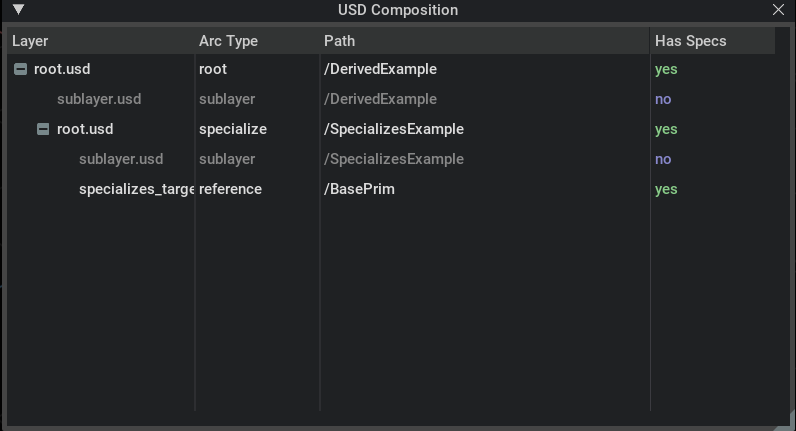This screenshot has height=431, width=796.
Task: Click the /DerivedExample path in root row
Action: tap(380, 70)
